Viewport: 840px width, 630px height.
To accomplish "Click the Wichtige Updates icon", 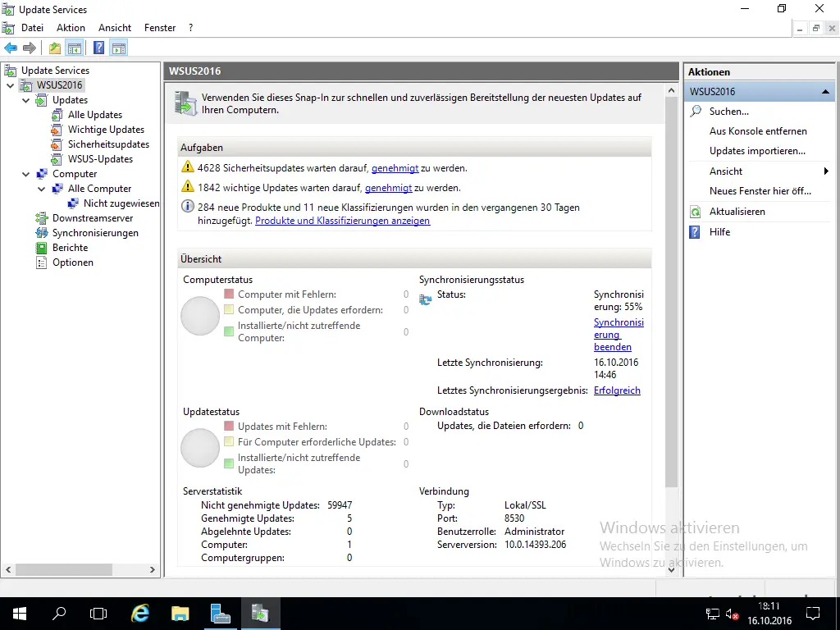I will coord(57,130).
